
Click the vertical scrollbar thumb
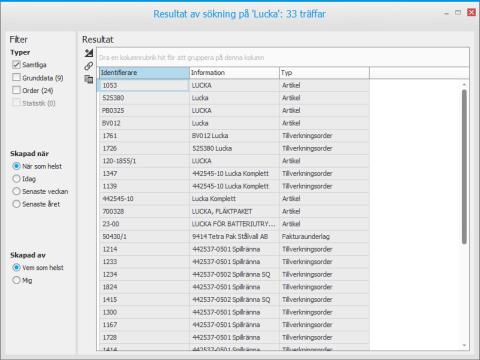point(464,167)
